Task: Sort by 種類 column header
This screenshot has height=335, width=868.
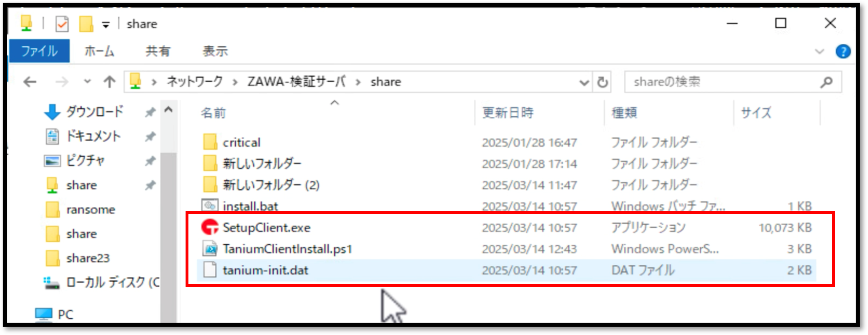Action: point(624,113)
